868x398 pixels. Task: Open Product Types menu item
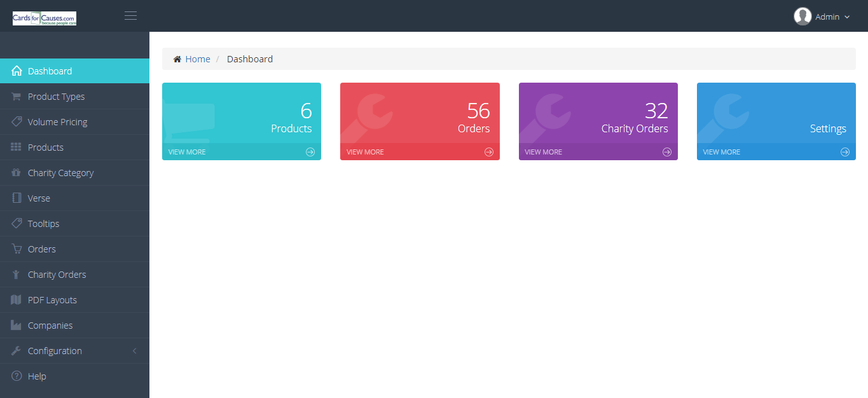click(x=74, y=97)
